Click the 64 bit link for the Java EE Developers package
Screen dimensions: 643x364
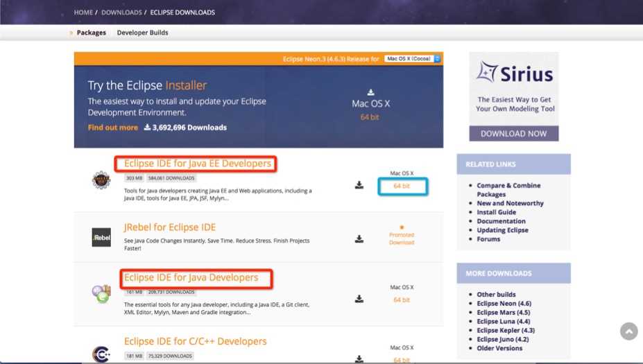pos(402,186)
